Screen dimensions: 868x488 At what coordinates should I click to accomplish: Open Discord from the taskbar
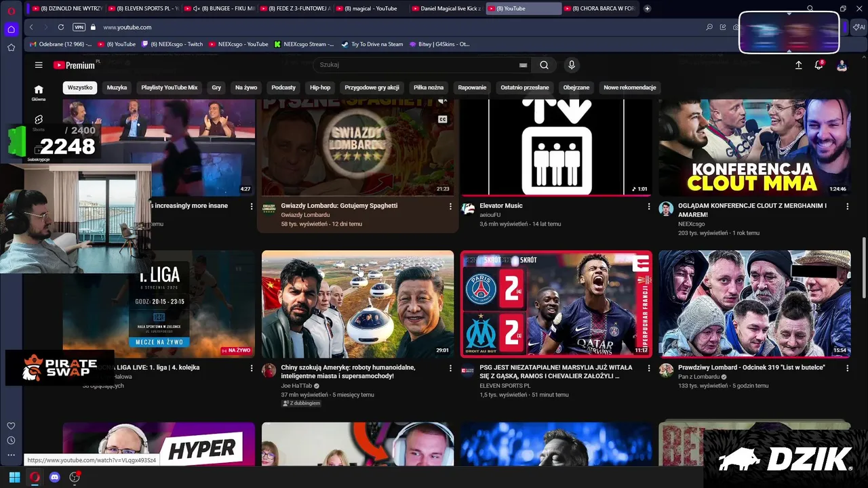(x=54, y=477)
